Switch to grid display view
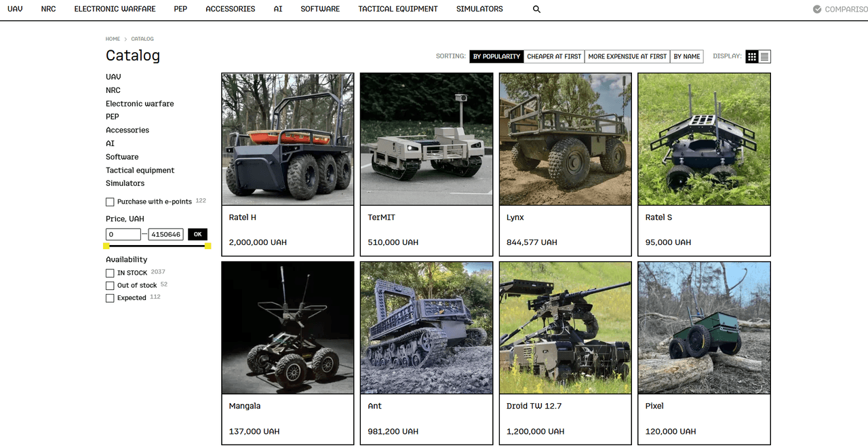 [x=752, y=57]
